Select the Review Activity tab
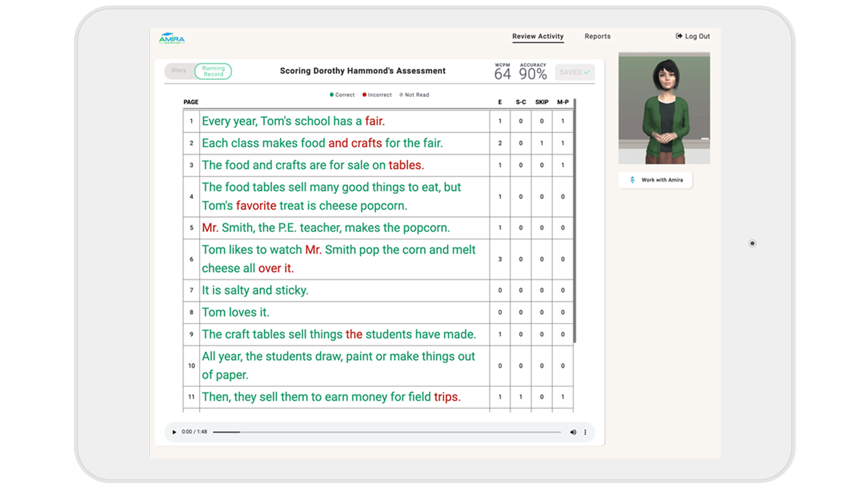 coord(538,36)
